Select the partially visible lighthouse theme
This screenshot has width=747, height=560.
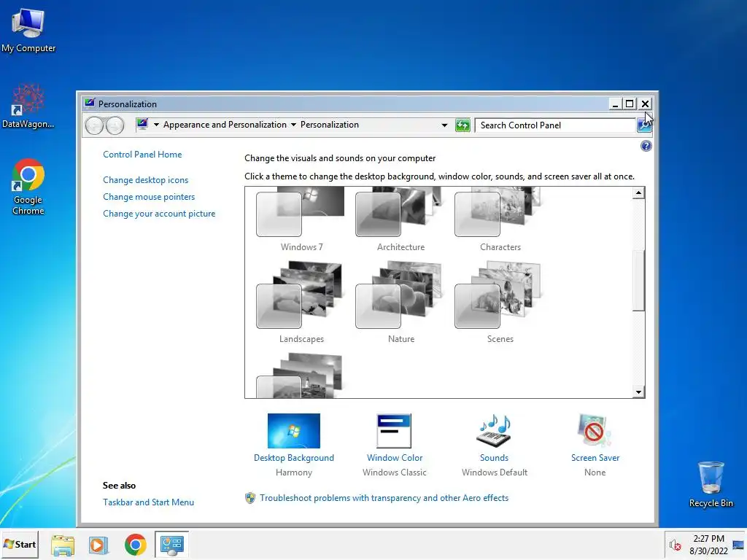click(x=300, y=376)
